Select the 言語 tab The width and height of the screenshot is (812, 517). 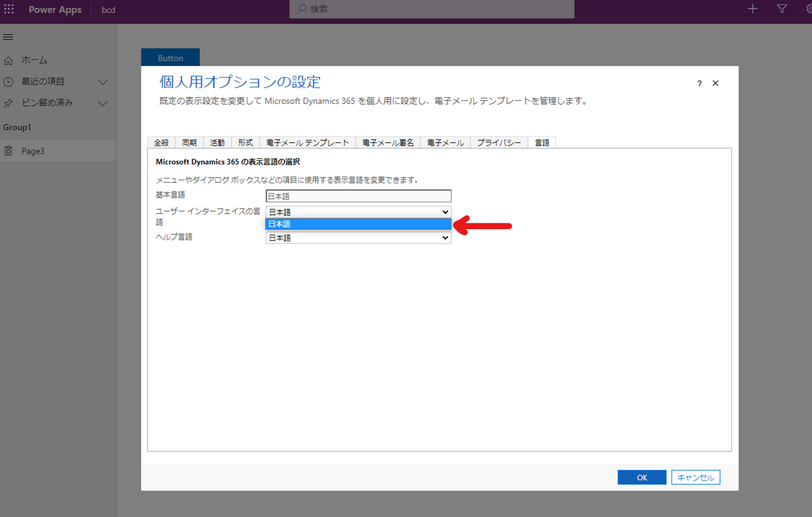(x=542, y=142)
